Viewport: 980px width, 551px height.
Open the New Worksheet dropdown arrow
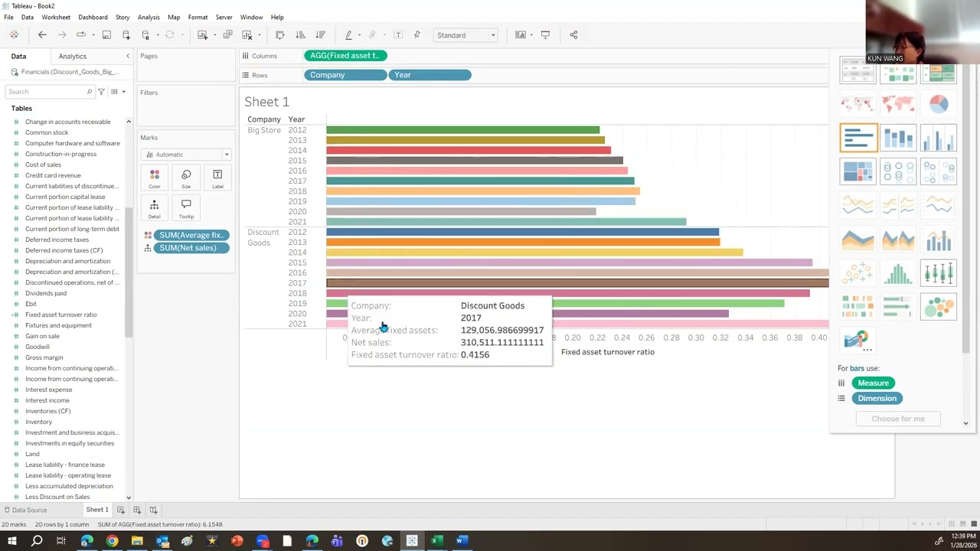(x=214, y=35)
